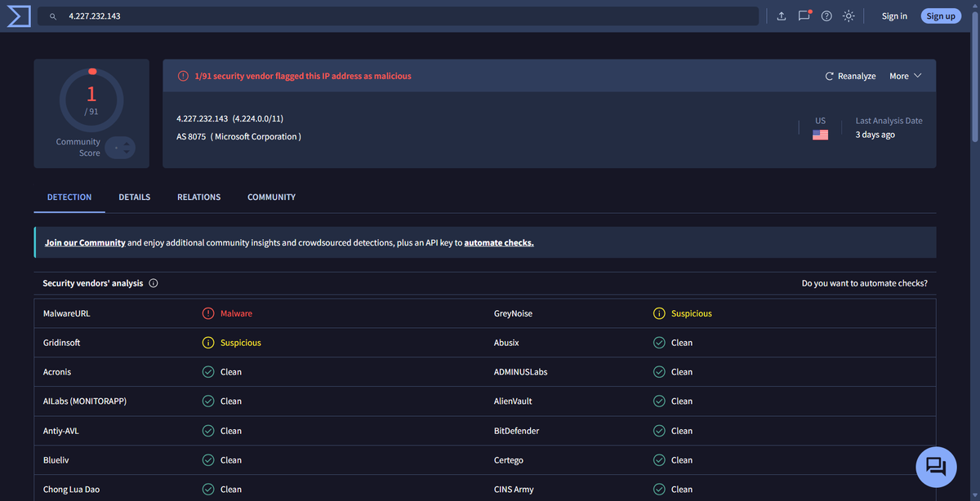Click info icon beside Security vendors' analysis

pos(154,283)
